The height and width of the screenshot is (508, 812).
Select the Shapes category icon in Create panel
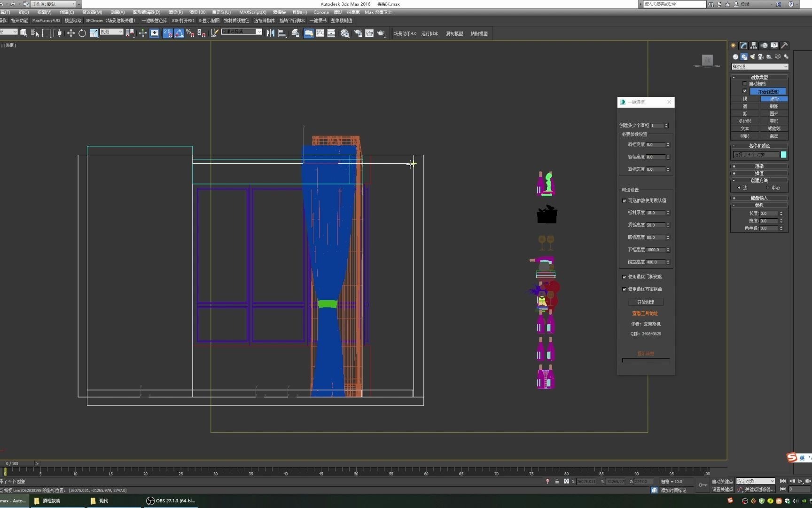coord(744,56)
